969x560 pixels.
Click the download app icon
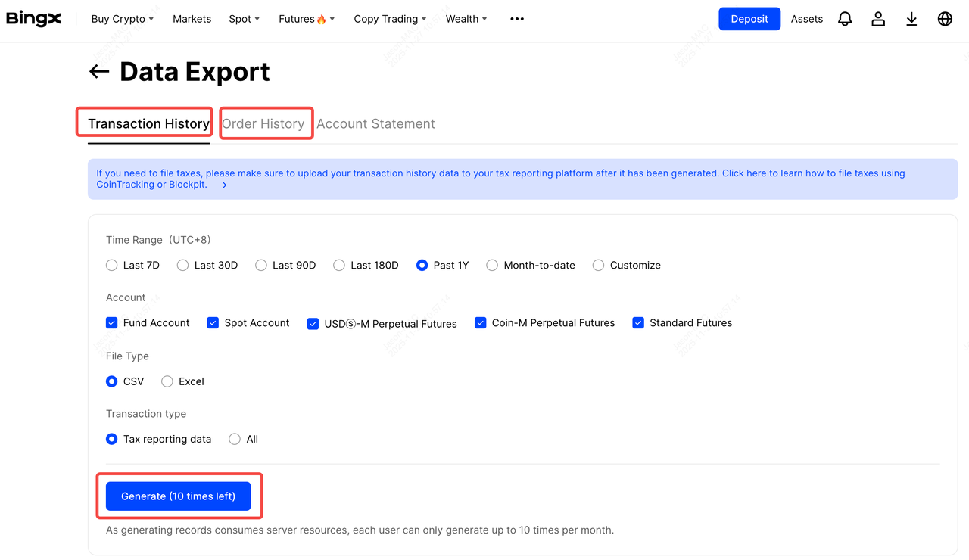click(911, 19)
